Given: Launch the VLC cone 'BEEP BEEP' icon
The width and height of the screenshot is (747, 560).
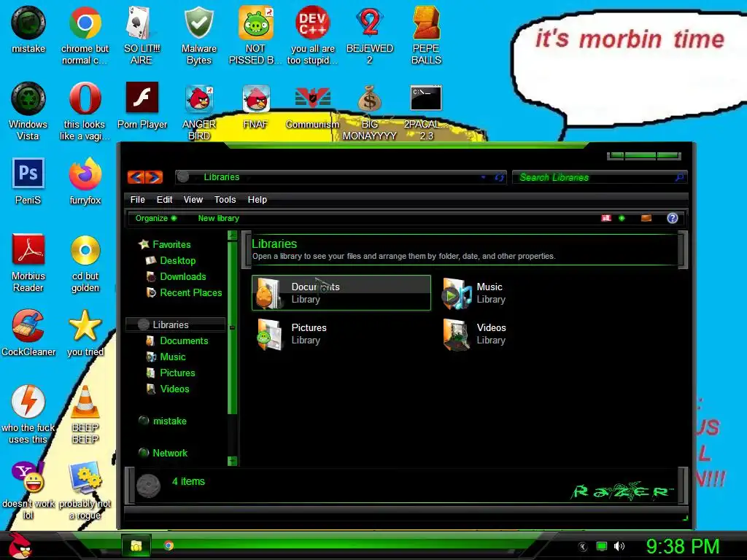Looking at the screenshot, I should click(x=85, y=414).
